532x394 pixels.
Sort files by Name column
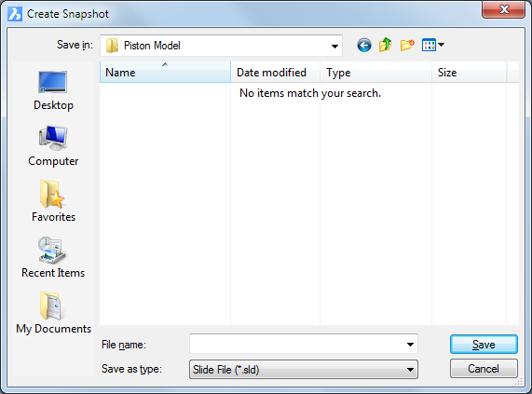[165, 73]
